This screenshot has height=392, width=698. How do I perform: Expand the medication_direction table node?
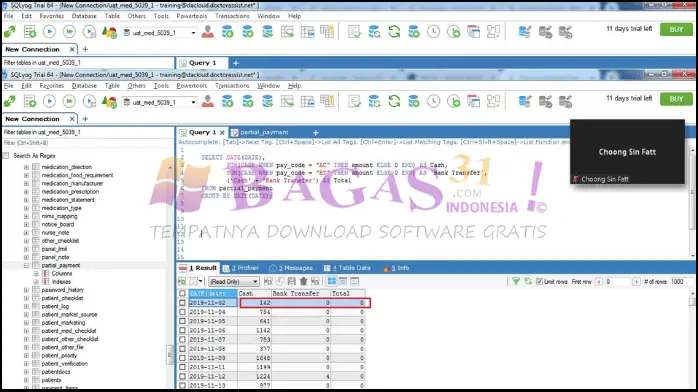click(x=26, y=167)
